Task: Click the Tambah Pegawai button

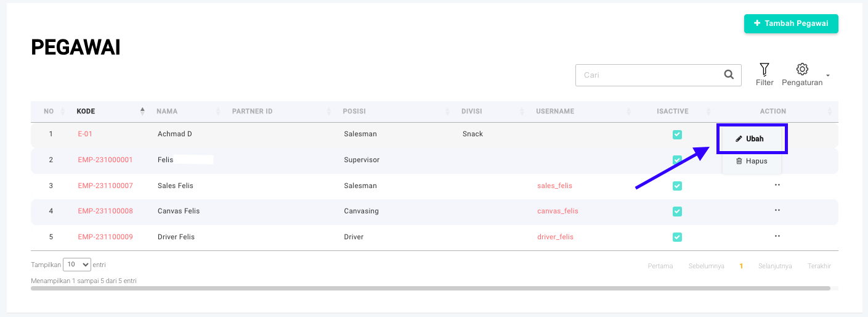Action: coord(790,23)
